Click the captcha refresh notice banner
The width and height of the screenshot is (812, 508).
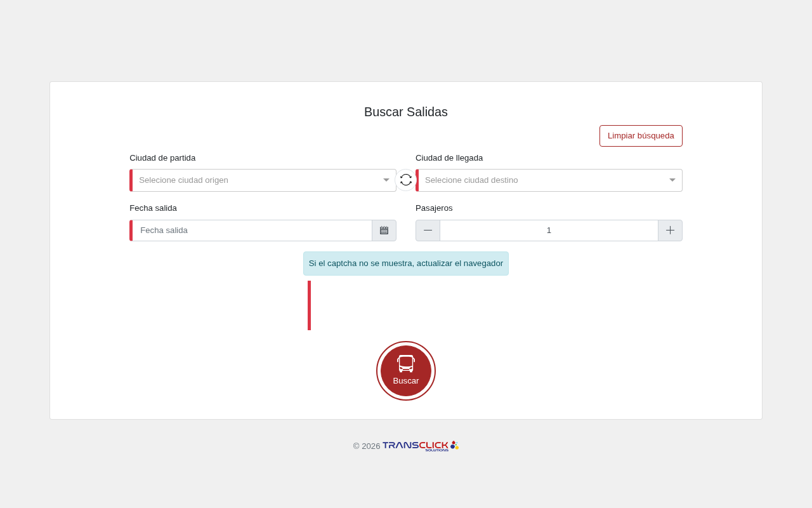(406, 264)
